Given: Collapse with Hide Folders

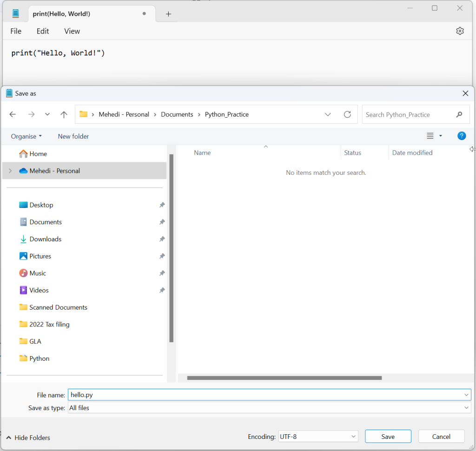Looking at the screenshot, I should (28, 438).
